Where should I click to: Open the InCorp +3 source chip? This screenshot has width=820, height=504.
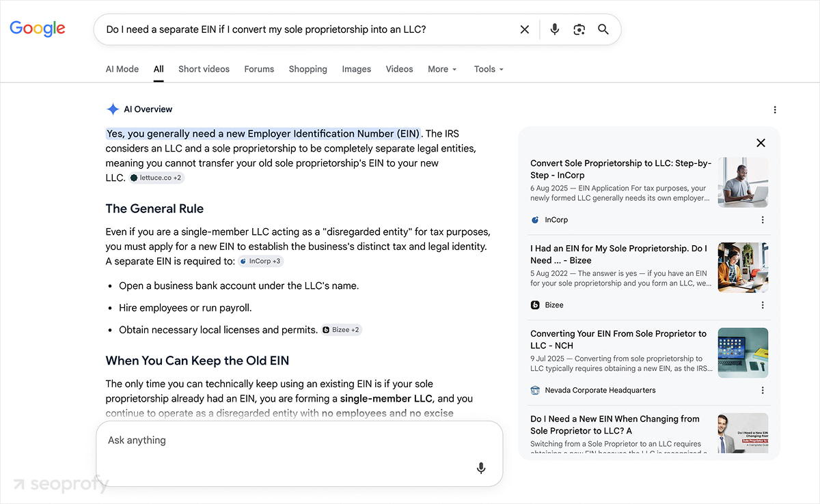(260, 261)
